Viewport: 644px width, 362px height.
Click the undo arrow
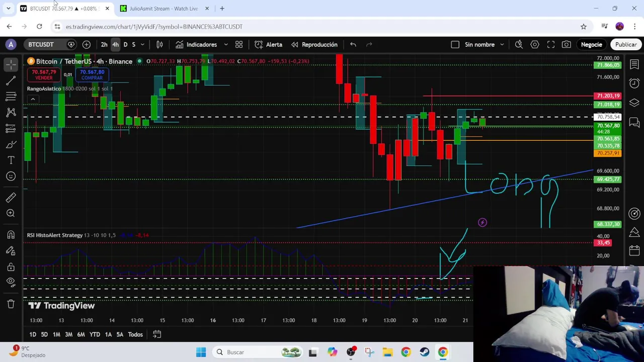[353, 44]
